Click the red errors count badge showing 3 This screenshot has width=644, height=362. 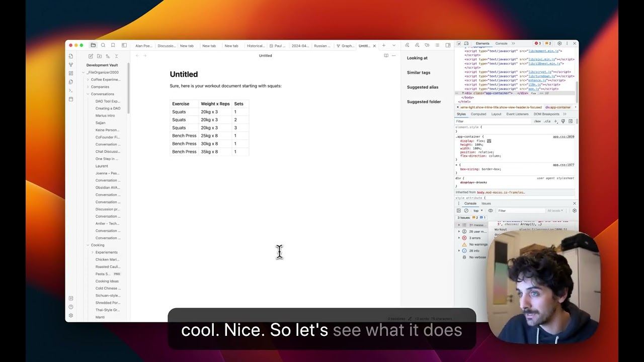pyautogui.click(x=538, y=44)
